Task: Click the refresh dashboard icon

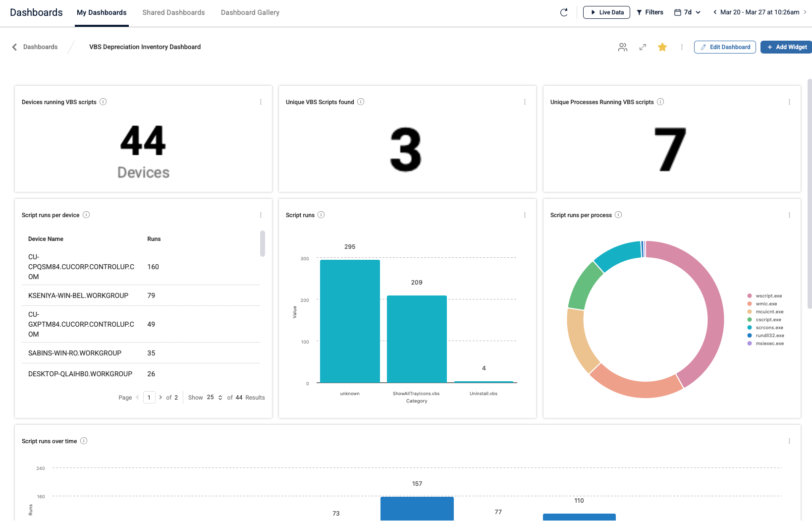Action: click(564, 12)
